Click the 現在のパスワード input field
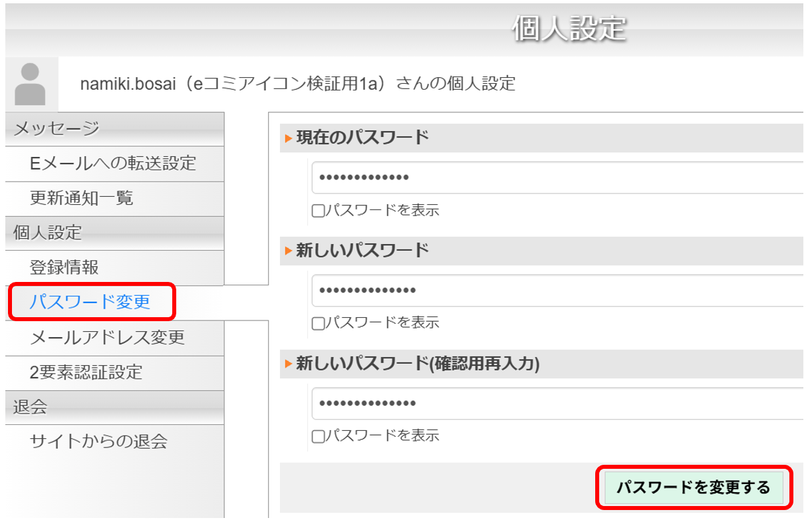Viewport: 812px width, 520px height. [557, 178]
